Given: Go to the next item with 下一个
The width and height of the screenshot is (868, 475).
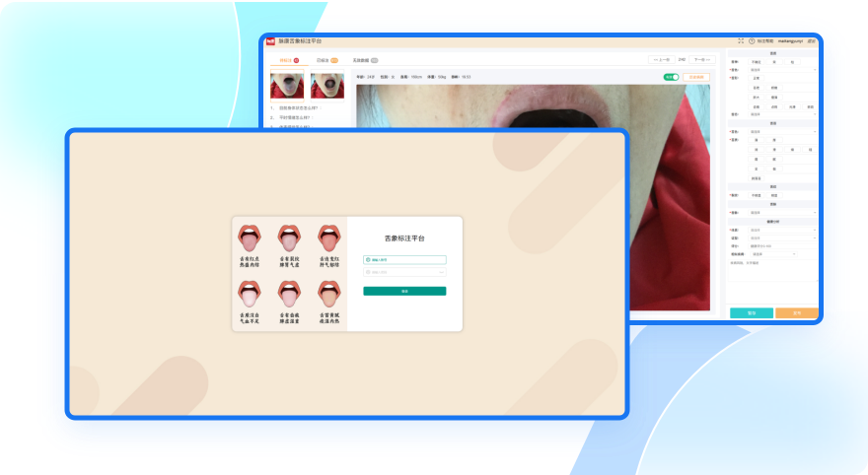Looking at the screenshot, I should click(701, 60).
